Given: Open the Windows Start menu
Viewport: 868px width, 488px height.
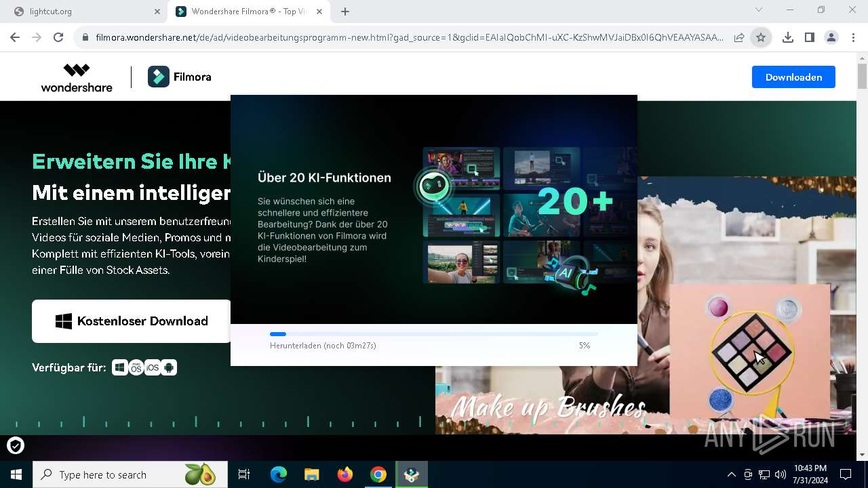Looking at the screenshot, I should tap(16, 474).
